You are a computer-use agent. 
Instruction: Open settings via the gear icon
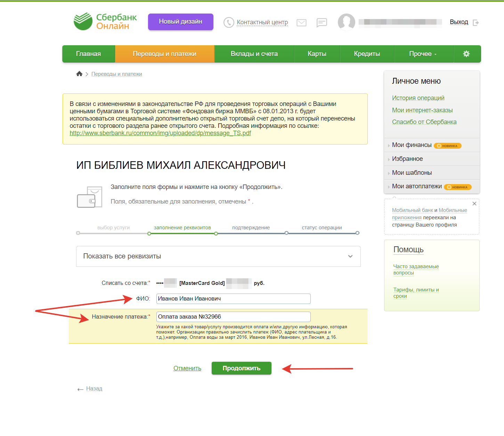point(466,54)
